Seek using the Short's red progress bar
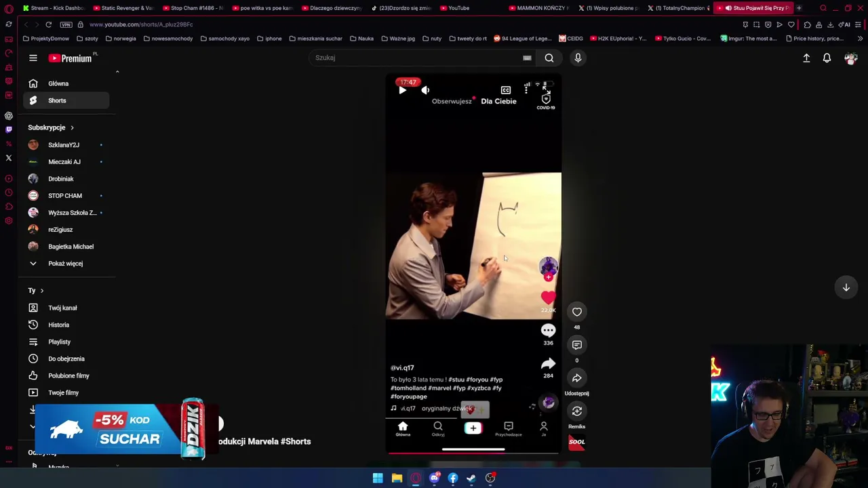This screenshot has height=488, width=868. (473, 453)
